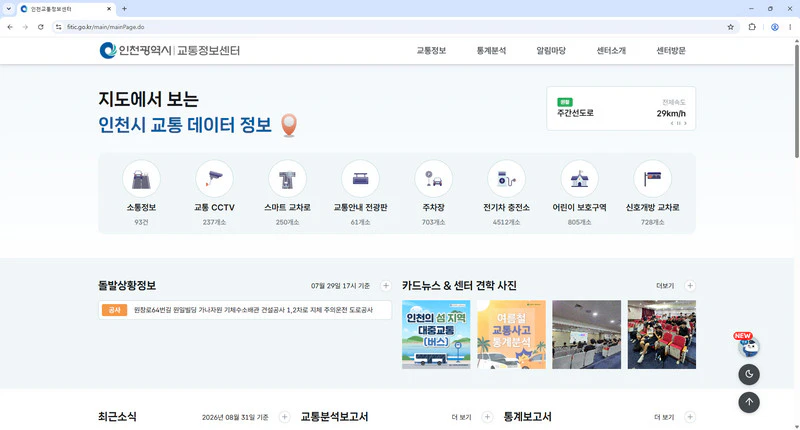Image resolution: width=800 pixels, height=430 pixels.
Task: Pause the road speed rotation
Action: [x=679, y=123]
